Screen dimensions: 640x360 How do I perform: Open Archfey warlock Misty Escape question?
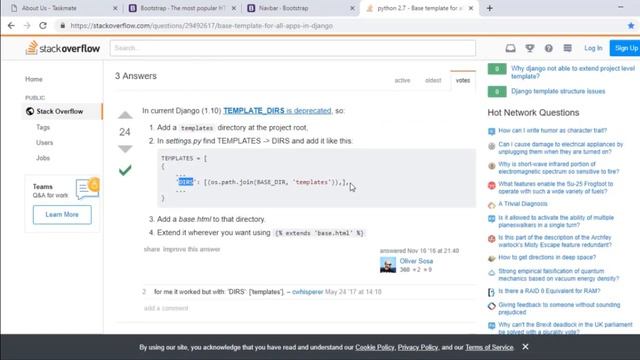click(555, 241)
